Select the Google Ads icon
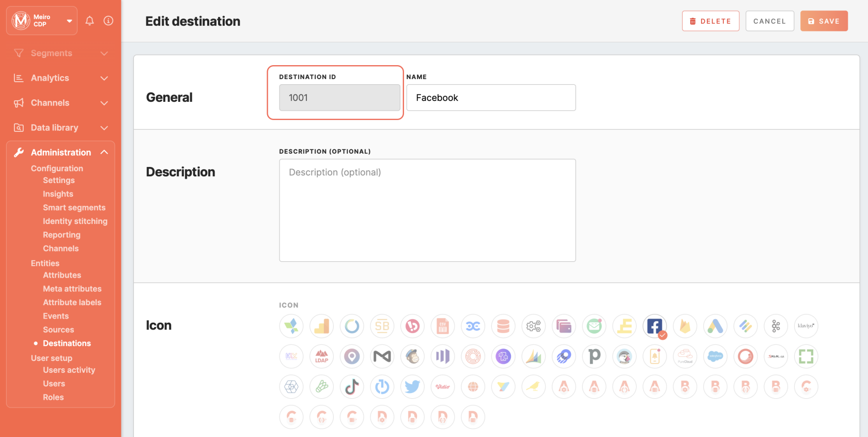868x437 pixels. (x=715, y=326)
